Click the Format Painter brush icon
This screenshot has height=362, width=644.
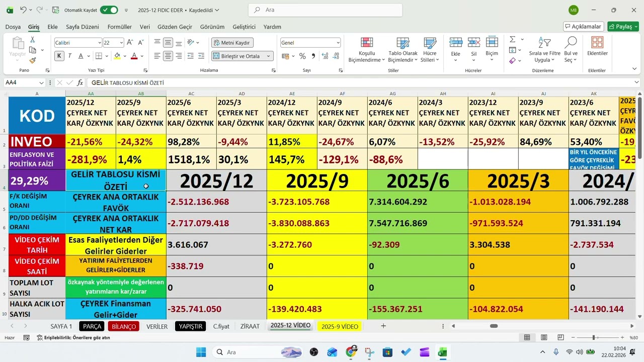coord(33,60)
